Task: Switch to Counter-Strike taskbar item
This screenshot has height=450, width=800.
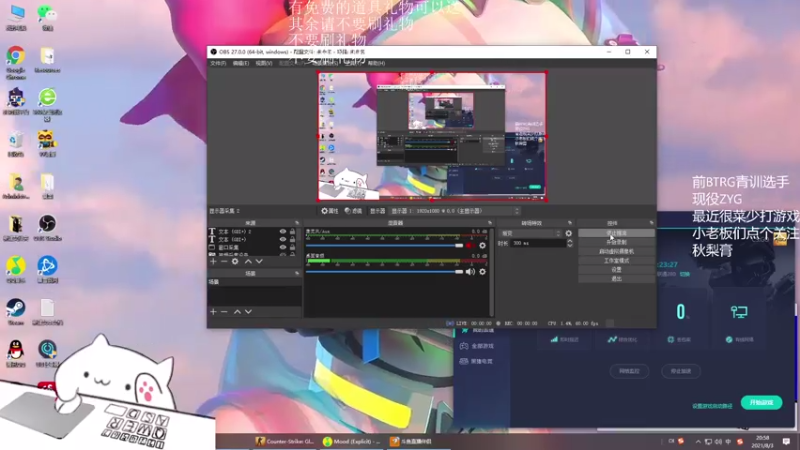Action: (x=285, y=441)
